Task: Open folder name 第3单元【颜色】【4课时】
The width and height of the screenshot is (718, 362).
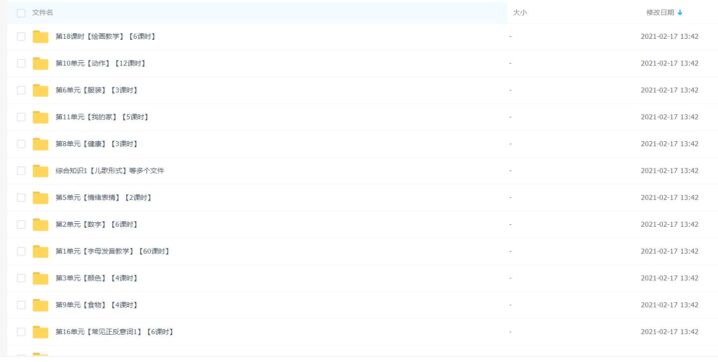Action: 97,278
